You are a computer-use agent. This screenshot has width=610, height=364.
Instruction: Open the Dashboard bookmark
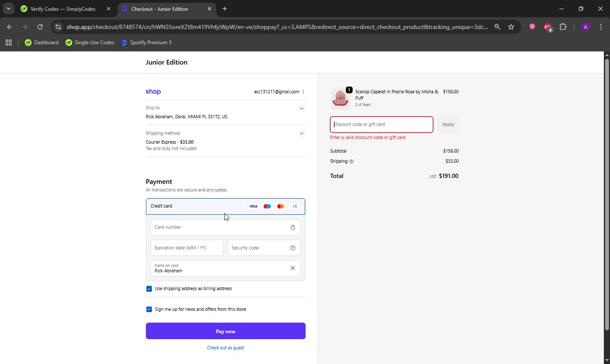point(41,42)
